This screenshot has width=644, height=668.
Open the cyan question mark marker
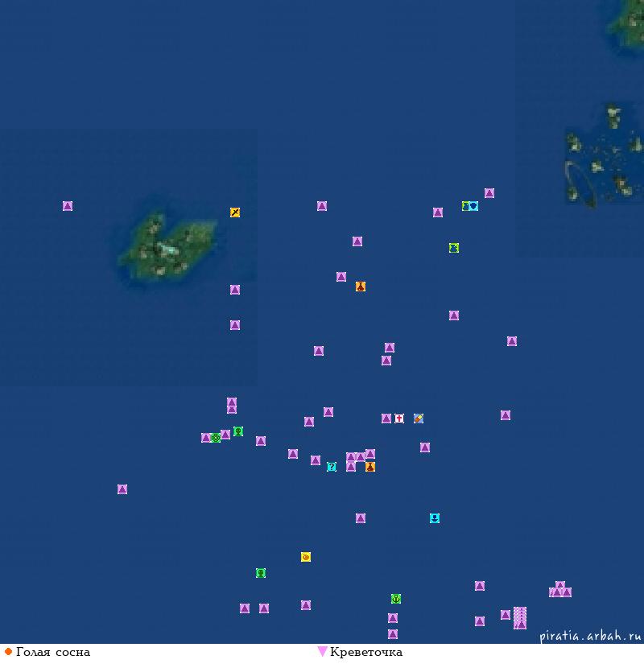coord(331,467)
